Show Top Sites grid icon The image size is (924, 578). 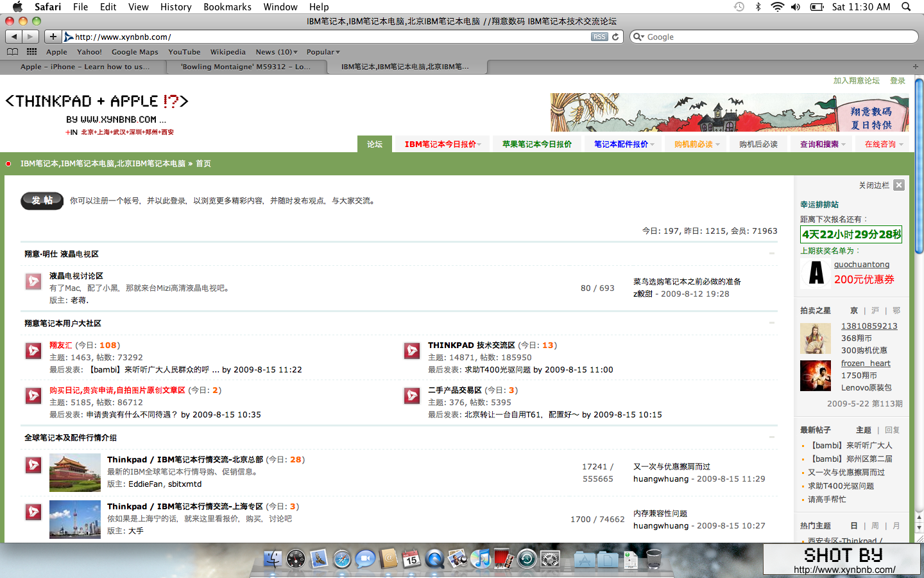(31, 51)
